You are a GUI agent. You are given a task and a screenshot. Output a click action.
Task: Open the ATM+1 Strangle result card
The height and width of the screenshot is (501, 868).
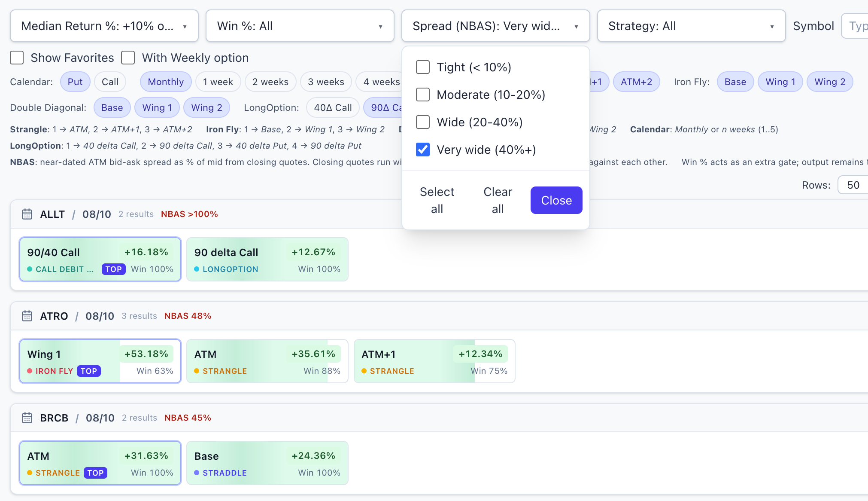click(x=434, y=361)
